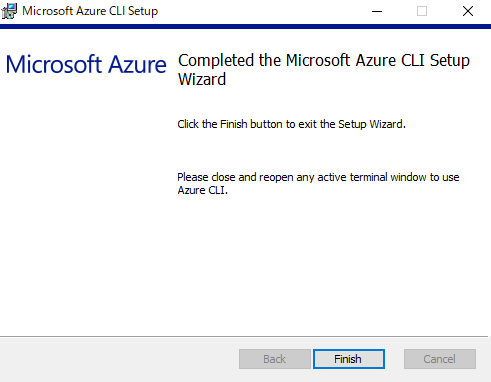The height and width of the screenshot is (382, 491).
Task: Click Finish to exit the Setup Wizard
Action: (x=349, y=359)
